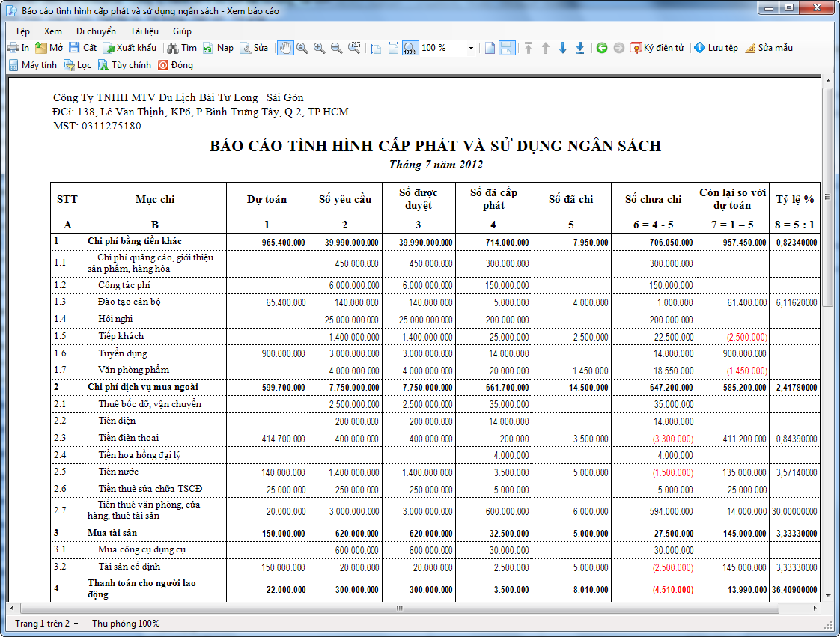The image size is (840, 637).
Task: Click horizontal scrollbar left arrow
Action: [x=12, y=608]
